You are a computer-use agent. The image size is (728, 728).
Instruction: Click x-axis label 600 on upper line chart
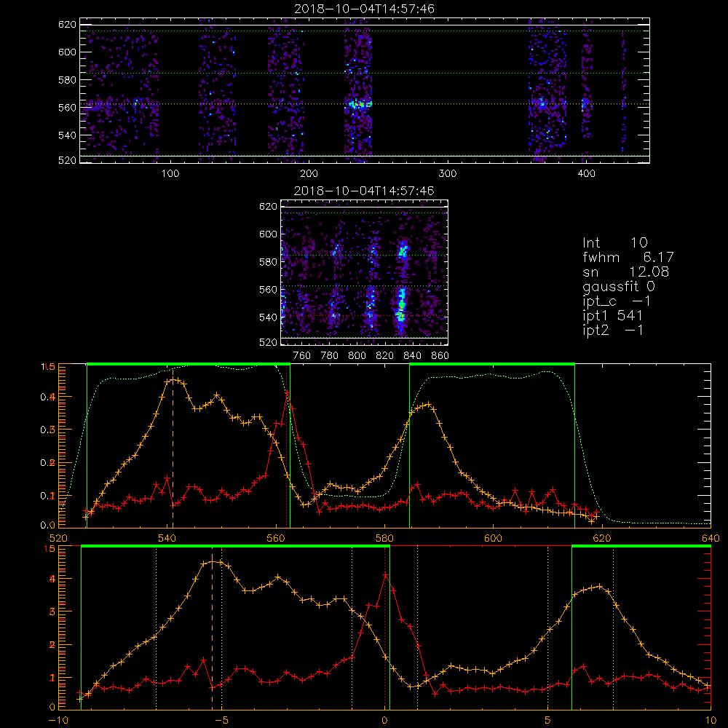(493, 539)
